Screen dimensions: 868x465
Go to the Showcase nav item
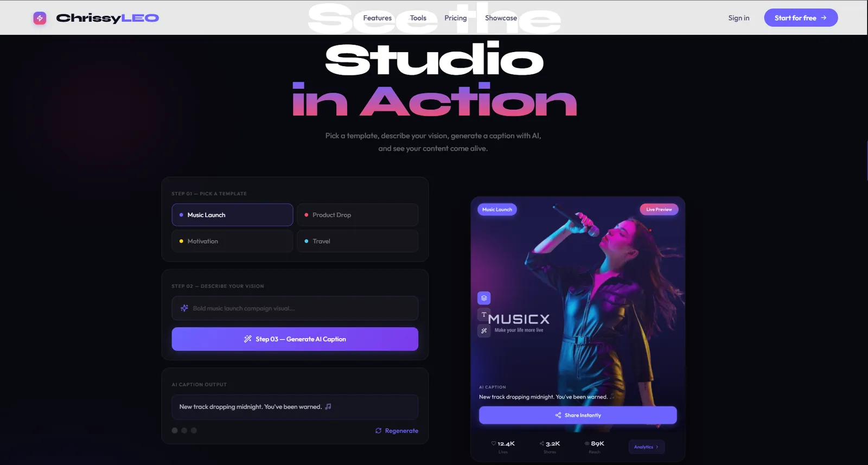coord(501,18)
